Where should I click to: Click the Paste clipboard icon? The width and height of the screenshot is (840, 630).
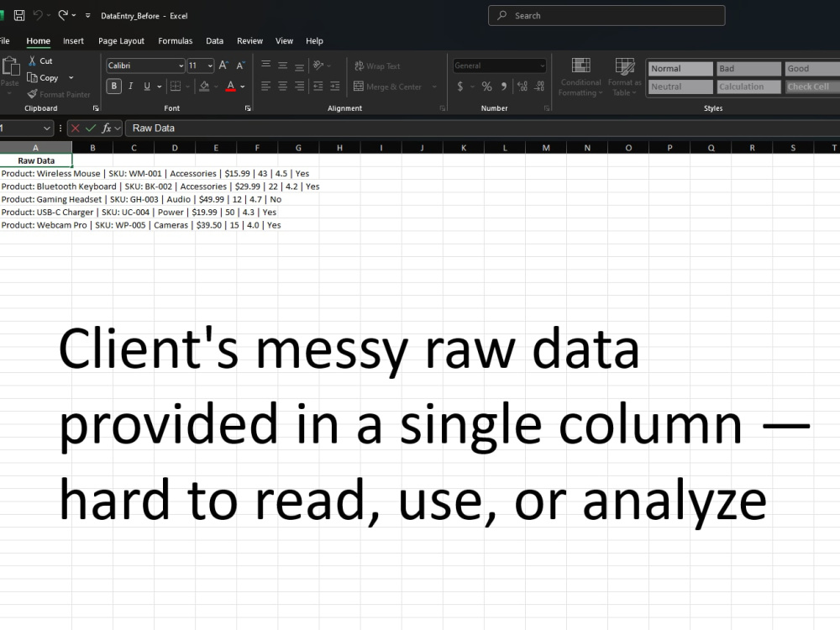pyautogui.click(x=10, y=67)
